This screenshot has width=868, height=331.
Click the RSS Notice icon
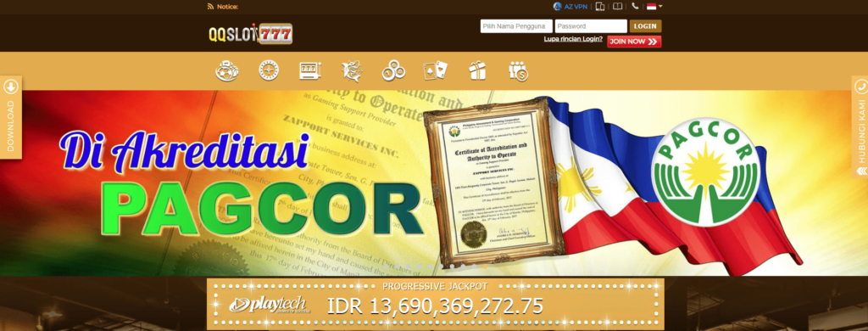click(x=210, y=7)
